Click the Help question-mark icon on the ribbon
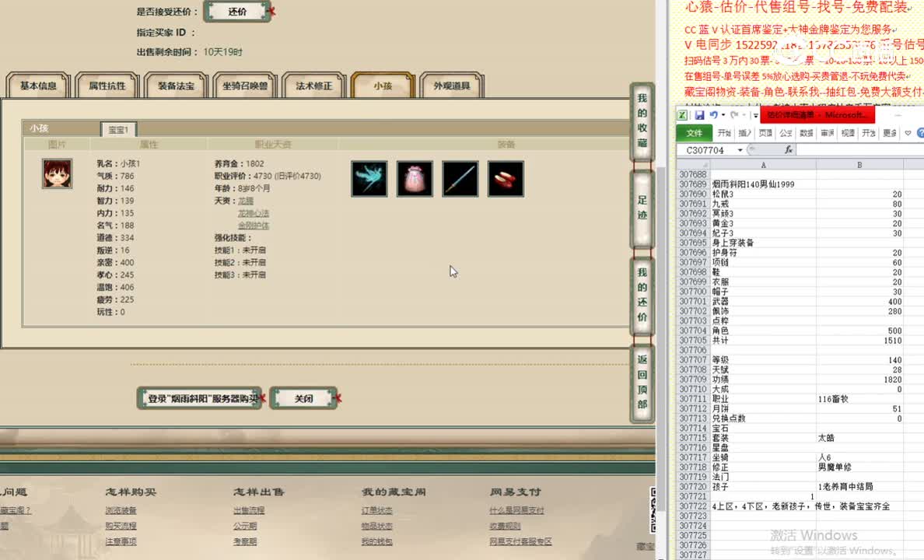This screenshot has width=924, height=560. pos(920,132)
